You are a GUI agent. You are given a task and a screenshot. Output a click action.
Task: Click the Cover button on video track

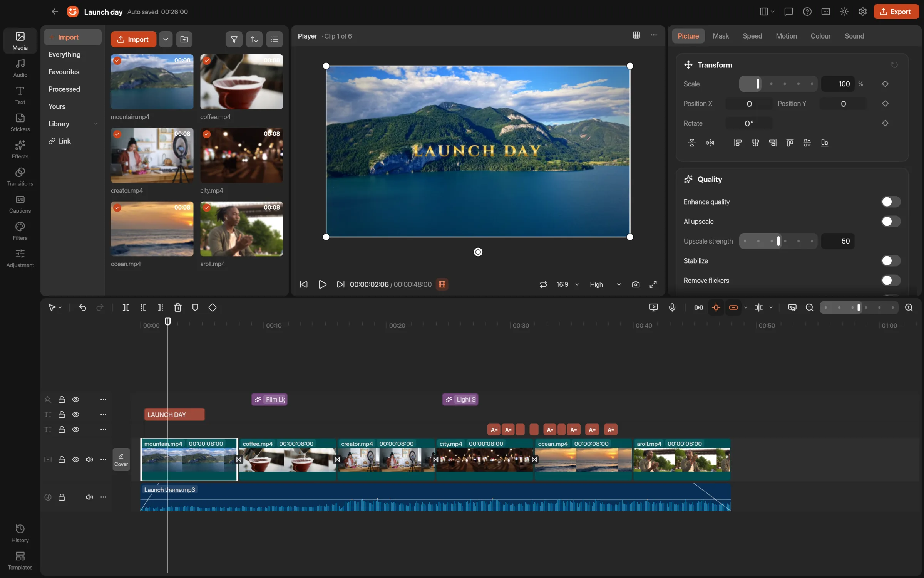click(121, 460)
